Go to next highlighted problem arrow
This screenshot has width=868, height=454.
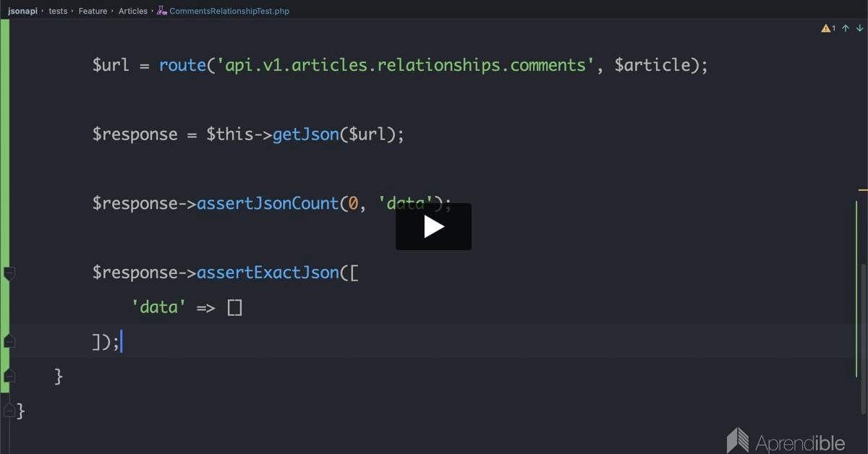click(859, 28)
